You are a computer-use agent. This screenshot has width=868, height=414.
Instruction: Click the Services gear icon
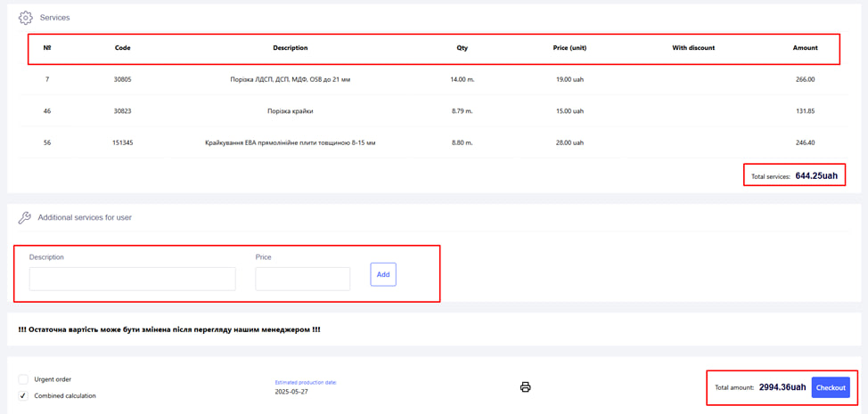25,18
